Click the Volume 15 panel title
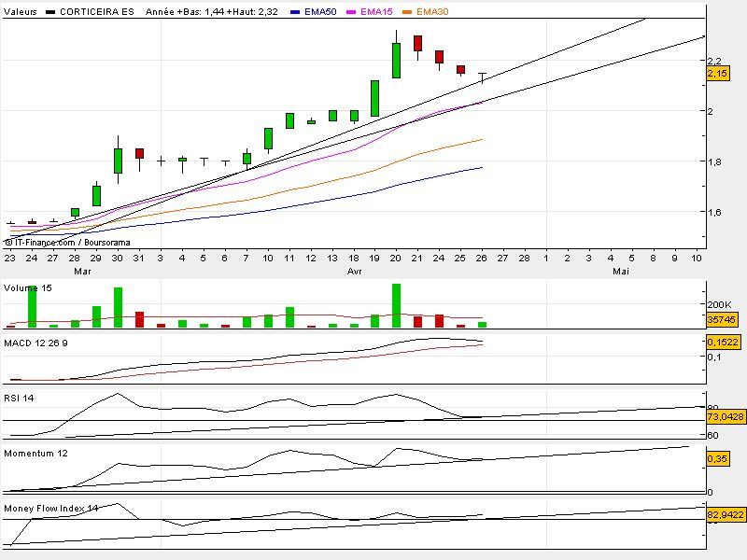This screenshot has height=560, width=747. 28,288
